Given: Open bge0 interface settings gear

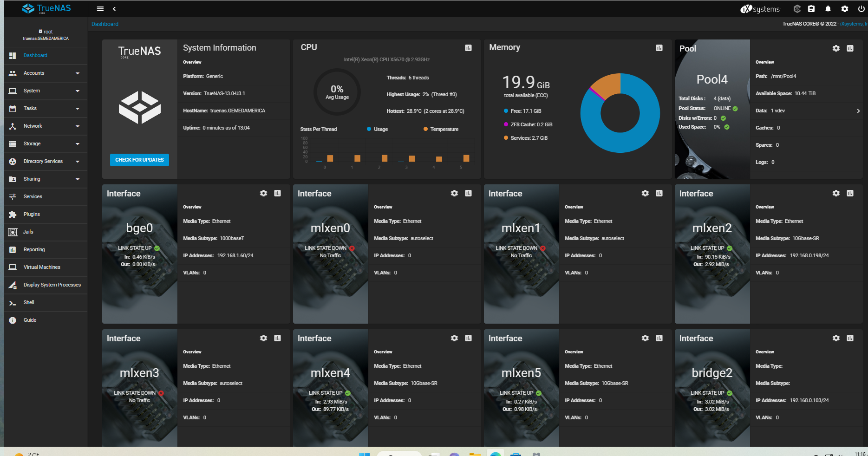Looking at the screenshot, I should (263, 193).
